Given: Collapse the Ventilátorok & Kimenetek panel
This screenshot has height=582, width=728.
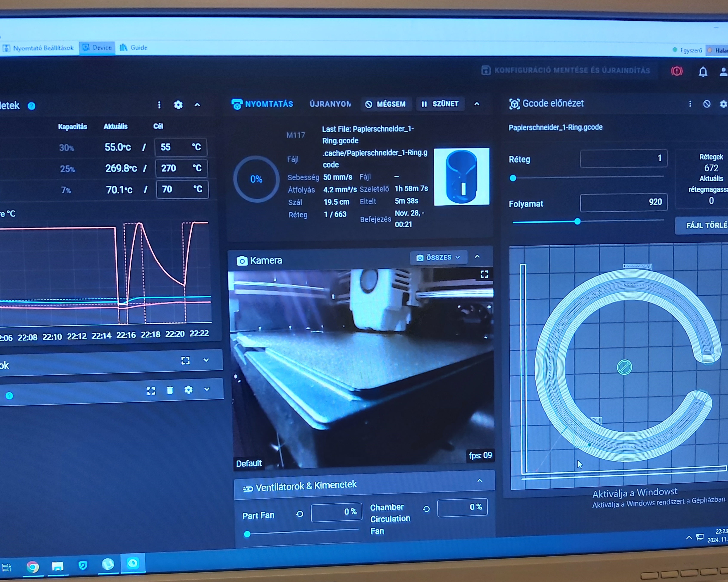Looking at the screenshot, I should [x=479, y=481].
